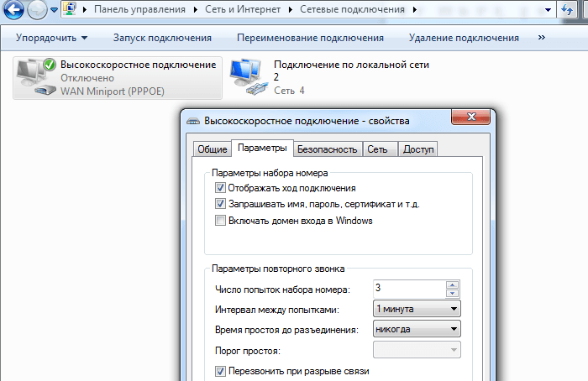Toggle "Запрашивать имя, пароль, сертификат" checkbox

tap(220, 203)
